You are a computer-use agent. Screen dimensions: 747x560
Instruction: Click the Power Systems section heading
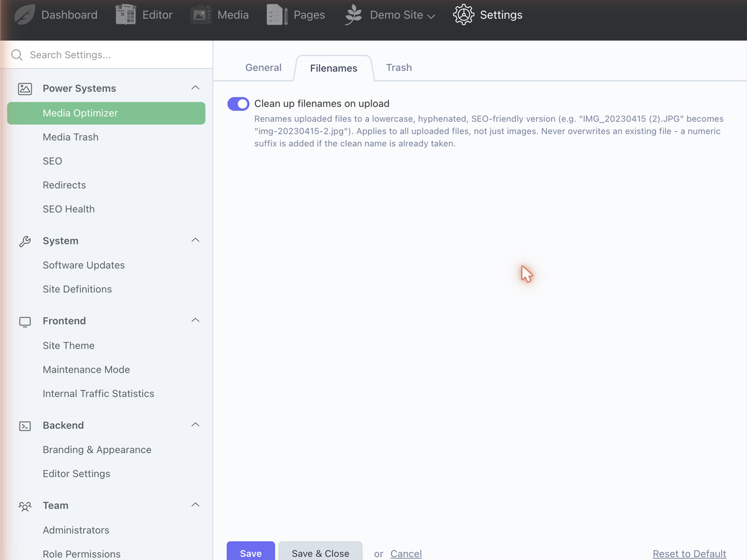tap(79, 88)
